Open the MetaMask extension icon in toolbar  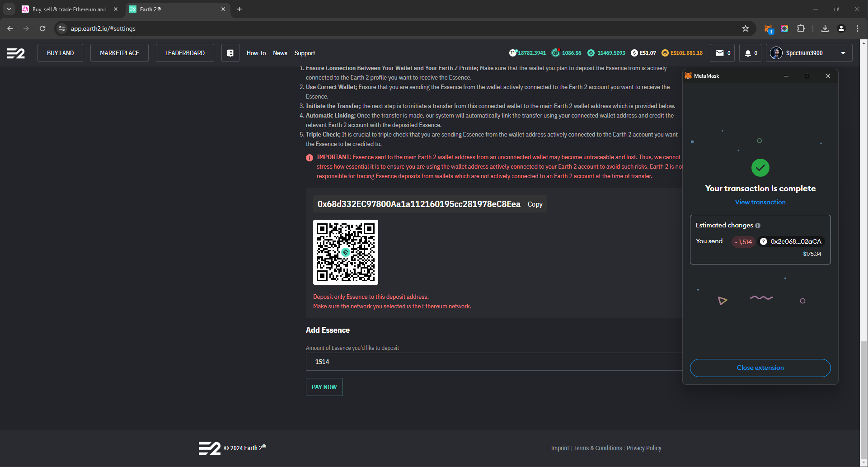[769, 29]
